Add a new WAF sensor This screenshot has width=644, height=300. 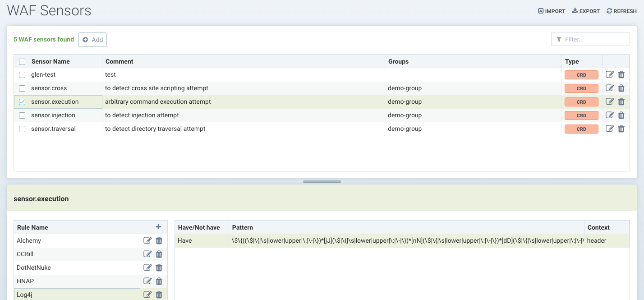click(x=92, y=40)
